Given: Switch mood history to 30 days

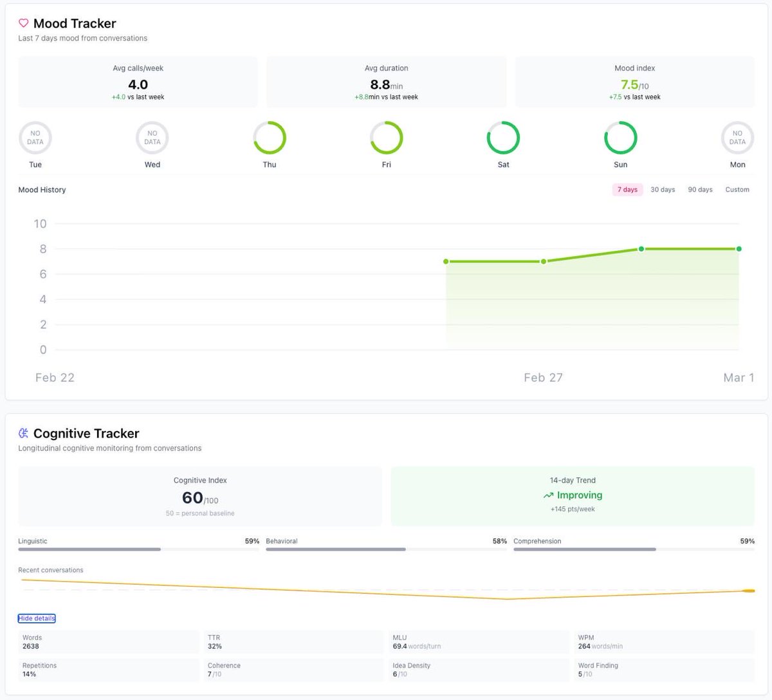Looking at the screenshot, I should tap(663, 190).
